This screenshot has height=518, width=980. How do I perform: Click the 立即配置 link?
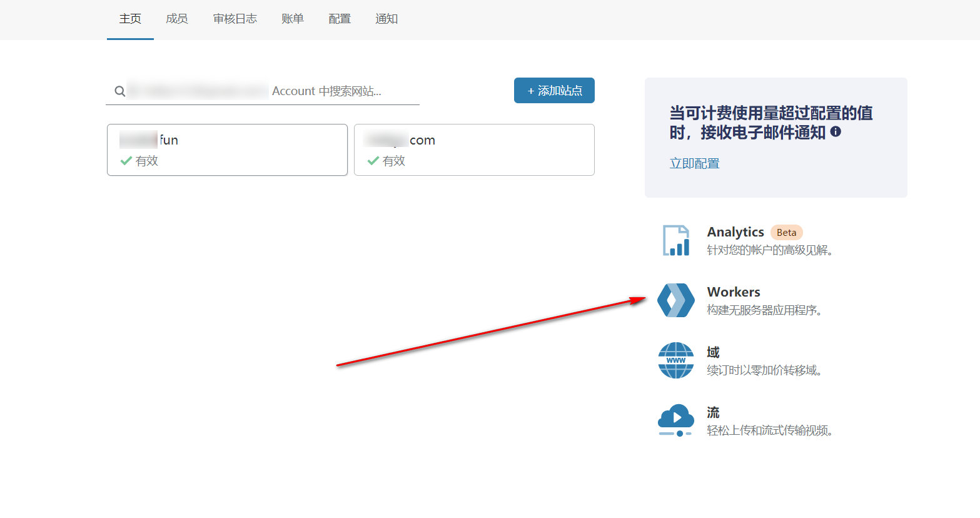tap(694, 164)
